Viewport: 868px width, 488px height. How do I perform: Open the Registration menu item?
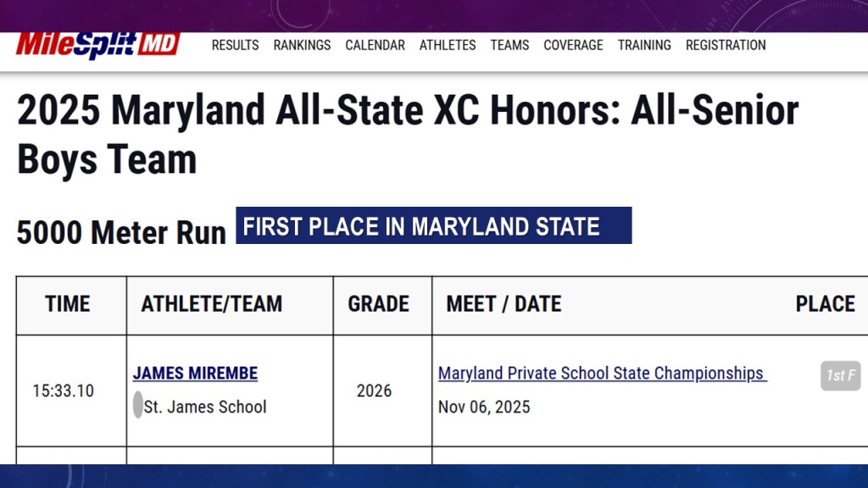(x=726, y=45)
